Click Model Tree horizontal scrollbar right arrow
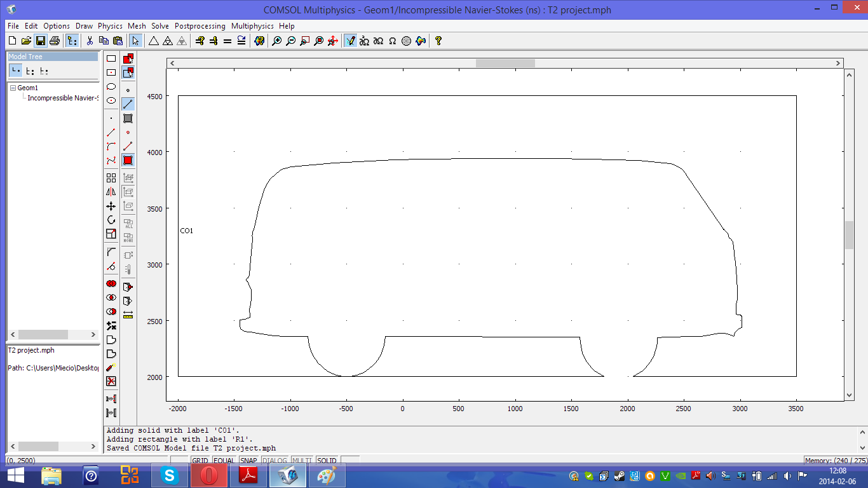This screenshot has width=868, height=488. (93, 334)
